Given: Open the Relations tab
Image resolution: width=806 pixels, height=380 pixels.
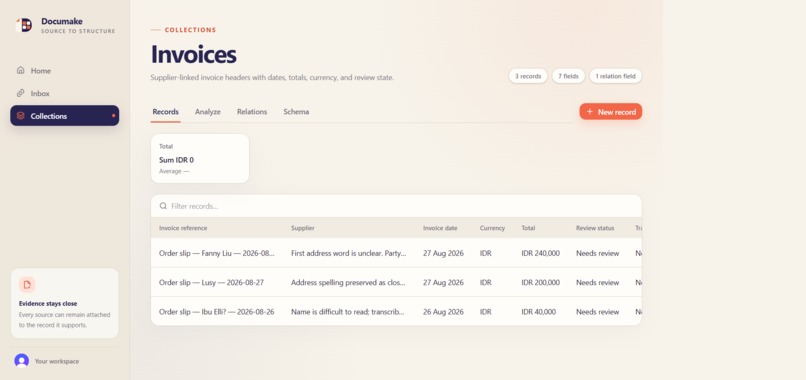Looking at the screenshot, I should (x=252, y=112).
